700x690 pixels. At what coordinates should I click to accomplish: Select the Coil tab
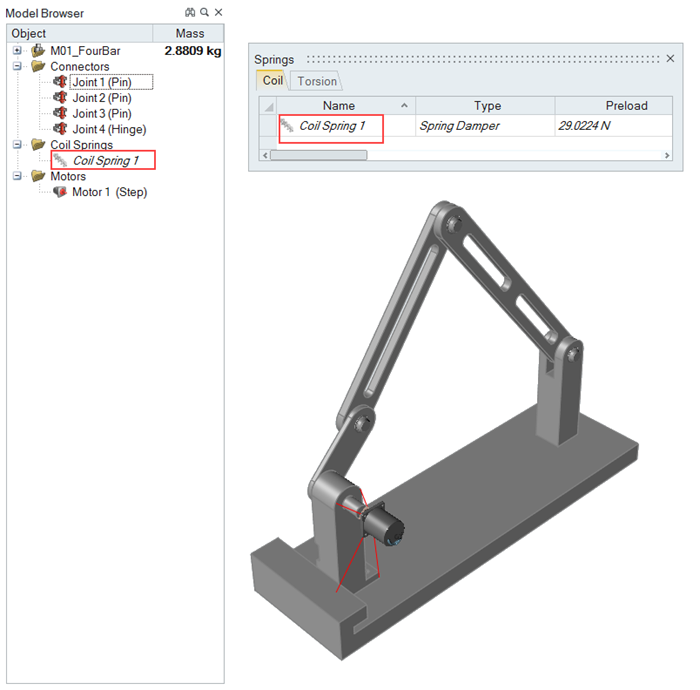(272, 81)
